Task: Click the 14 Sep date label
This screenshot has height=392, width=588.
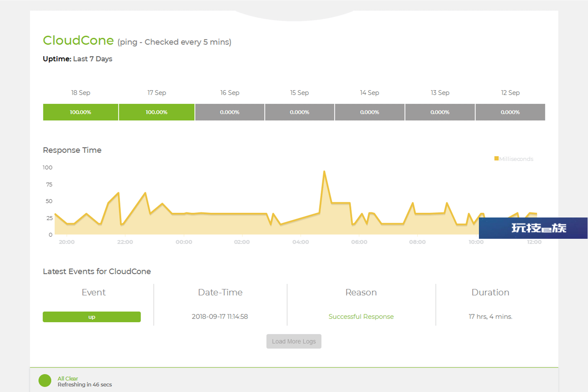Action: tap(369, 93)
